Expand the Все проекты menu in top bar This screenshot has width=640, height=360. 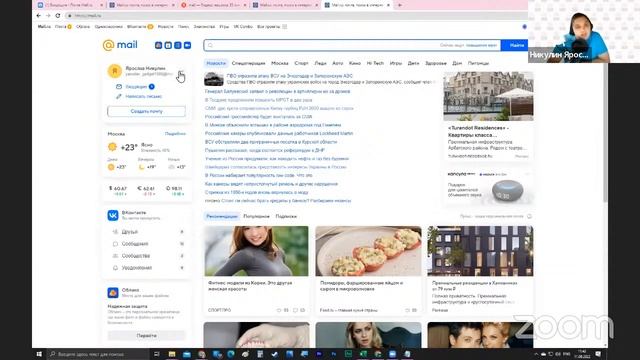(x=272, y=27)
